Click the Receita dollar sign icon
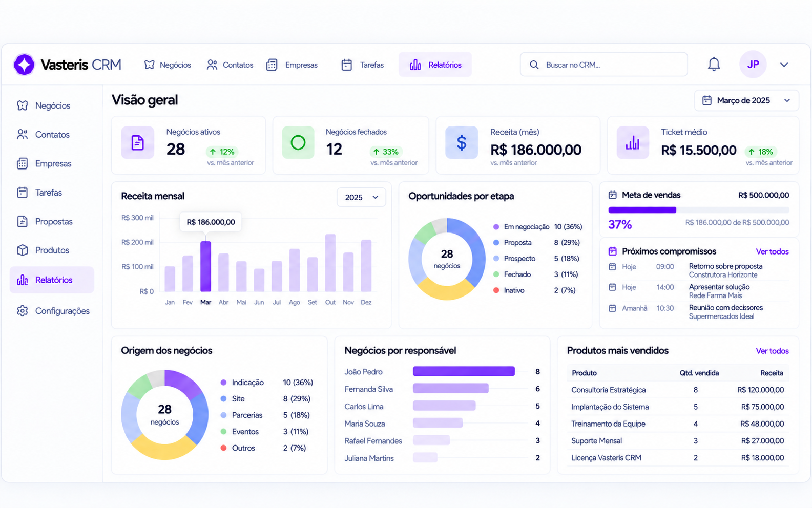This screenshot has height=508, width=812. 462,142
